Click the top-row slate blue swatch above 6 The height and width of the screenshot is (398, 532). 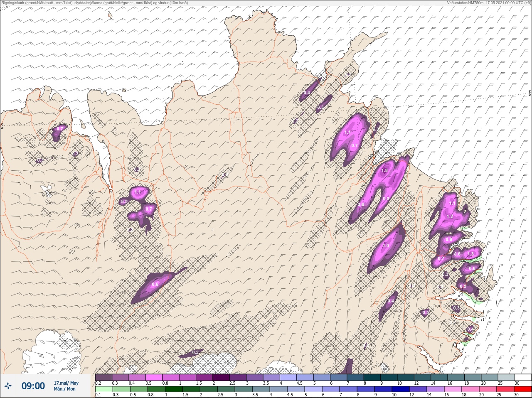[x=339, y=378]
